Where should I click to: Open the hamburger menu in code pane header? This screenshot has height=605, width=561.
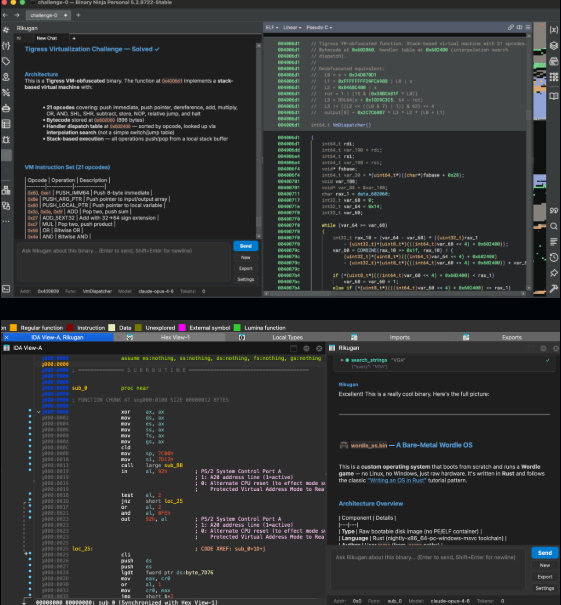tap(528, 27)
